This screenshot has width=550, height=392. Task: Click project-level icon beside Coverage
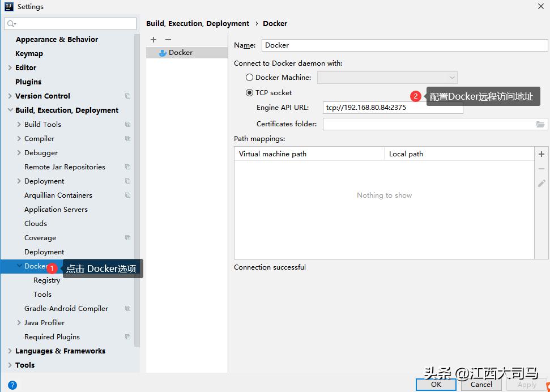(127, 238)
